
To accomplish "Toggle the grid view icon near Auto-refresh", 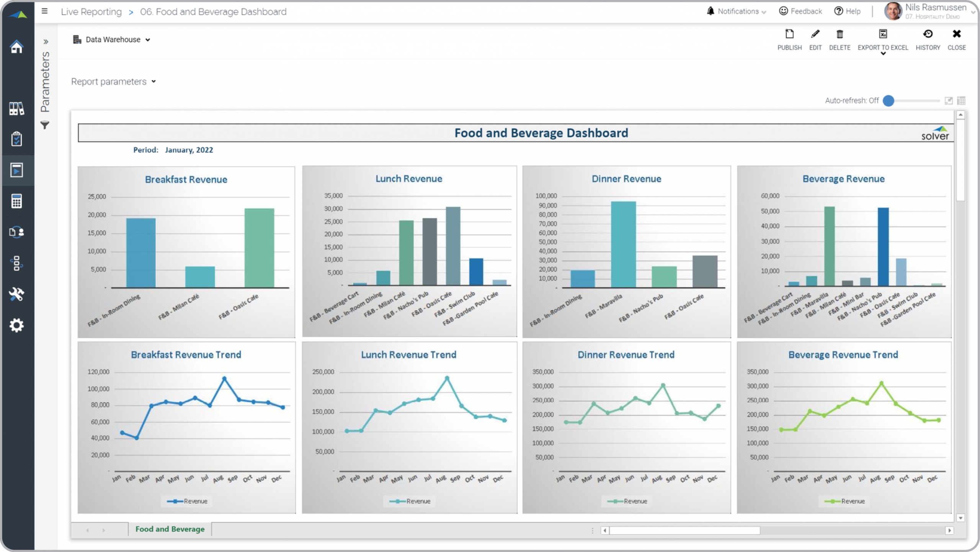I will click(x=961, y=101).
